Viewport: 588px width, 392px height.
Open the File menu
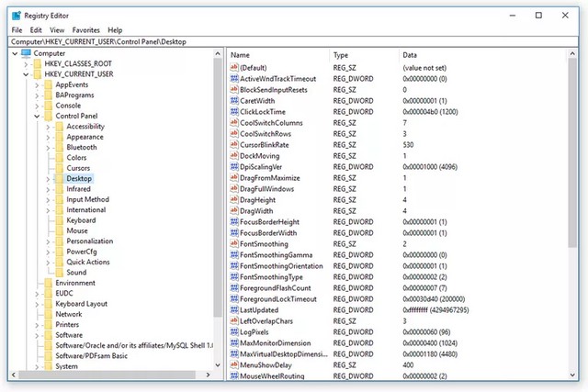[17, 30]
